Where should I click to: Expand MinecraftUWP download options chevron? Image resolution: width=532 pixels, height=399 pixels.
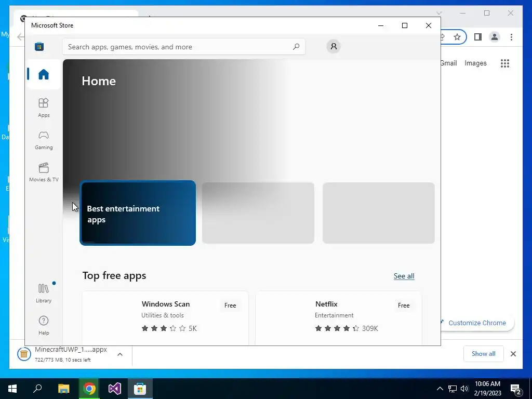click(120, 354)
